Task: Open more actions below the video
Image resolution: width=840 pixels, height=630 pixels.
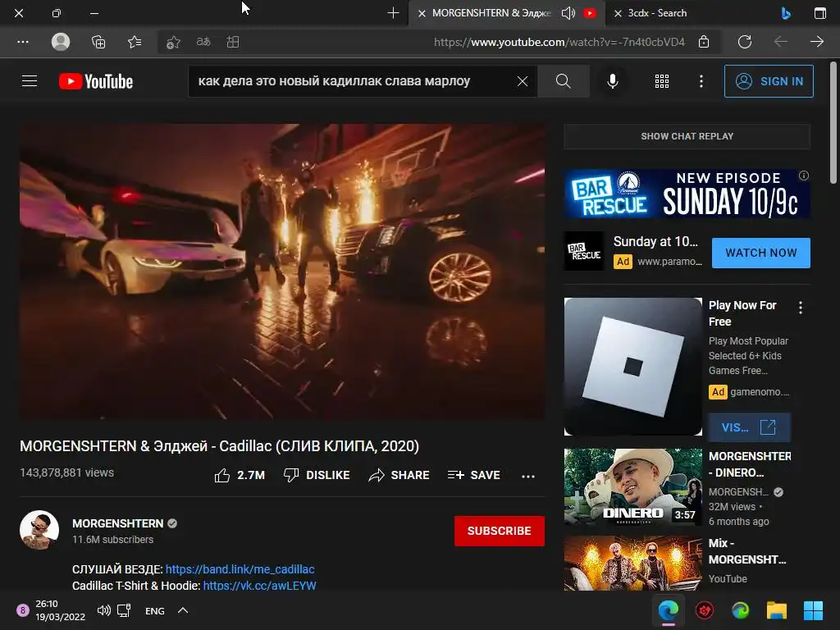Action: [x=527, y=476]
